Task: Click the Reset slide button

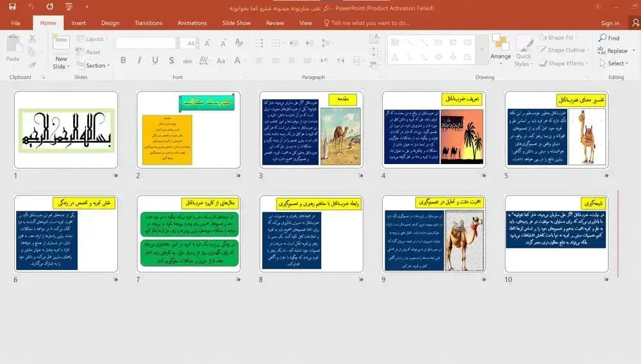Action: [88, 52]
